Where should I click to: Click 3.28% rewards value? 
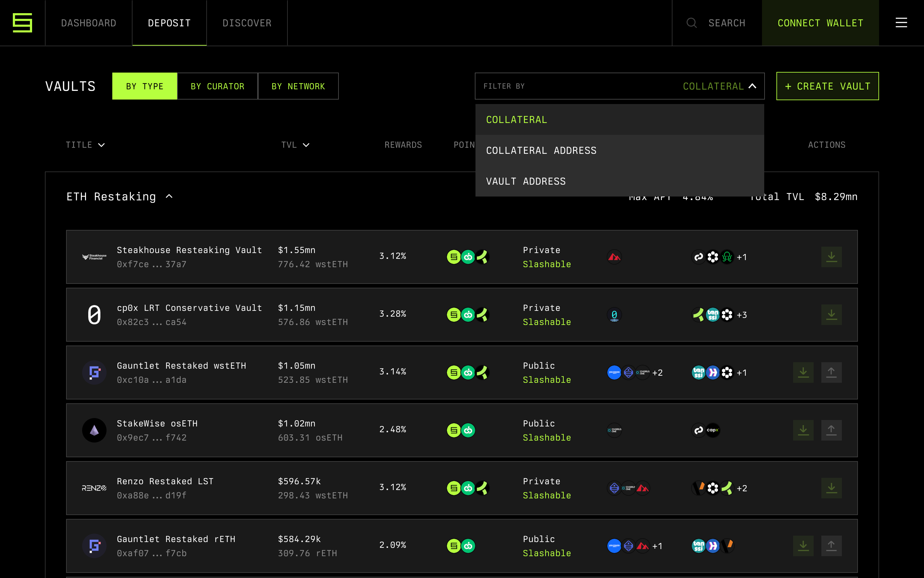(392, 314)
